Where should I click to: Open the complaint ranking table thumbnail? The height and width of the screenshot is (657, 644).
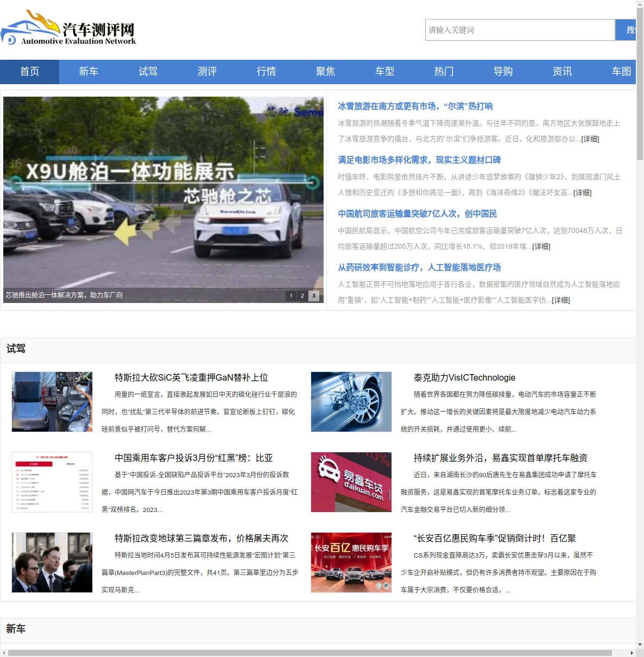52,482
